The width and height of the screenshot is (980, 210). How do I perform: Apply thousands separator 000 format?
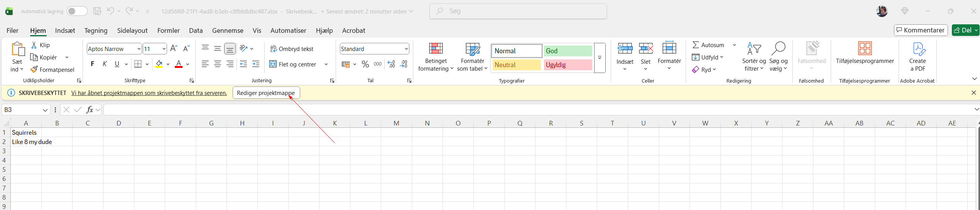coord(378,64)
